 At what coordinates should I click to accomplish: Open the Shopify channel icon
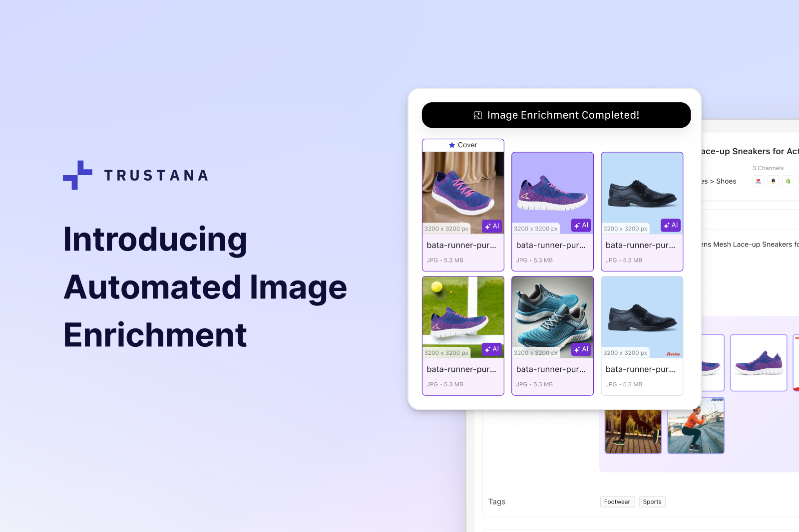pos(788,181)
